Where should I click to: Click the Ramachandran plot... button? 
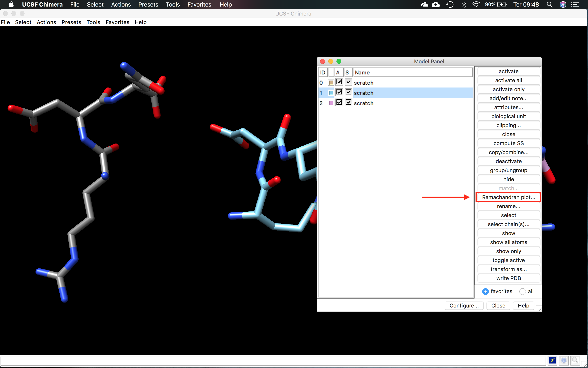coord(509,197)
